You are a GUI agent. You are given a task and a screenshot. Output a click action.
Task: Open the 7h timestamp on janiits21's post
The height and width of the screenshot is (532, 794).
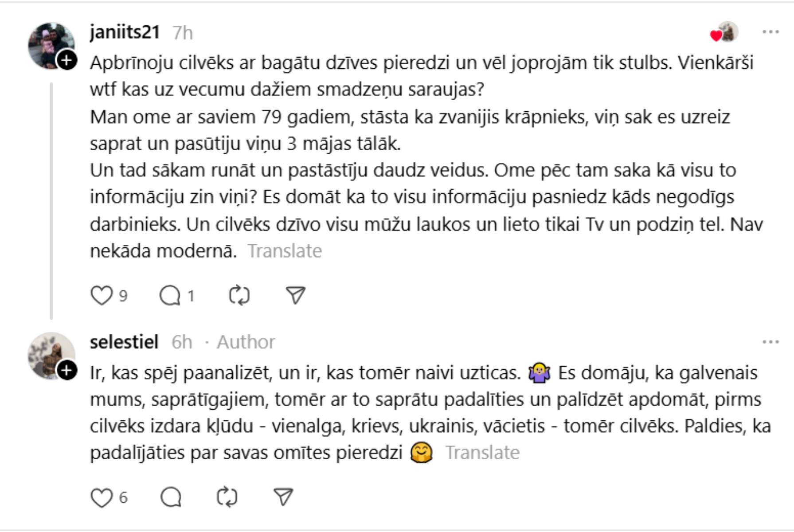(x=183, y=33)
